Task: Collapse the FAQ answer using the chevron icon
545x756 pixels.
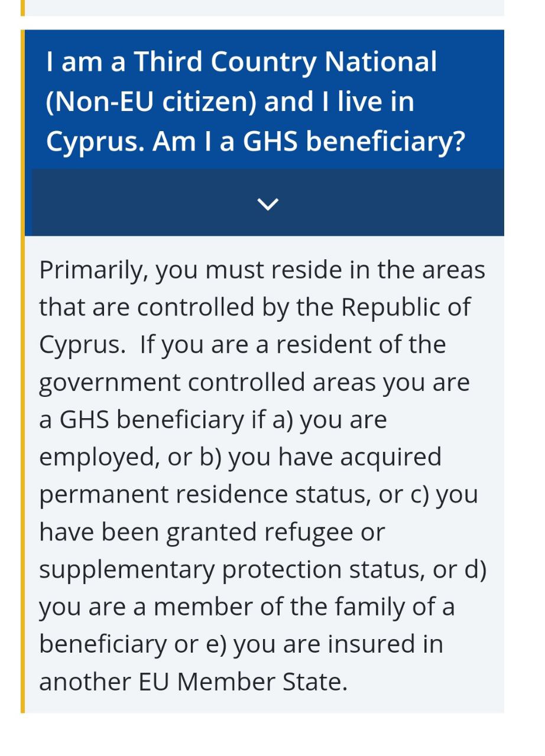Action: (x=268, y=204)
